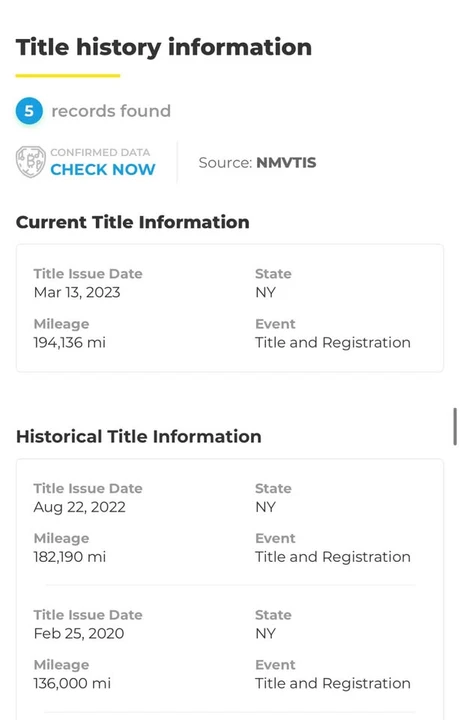460x720 pixels.
Task: Click the page scrollbar thumb
Action: tap(454, 426)
